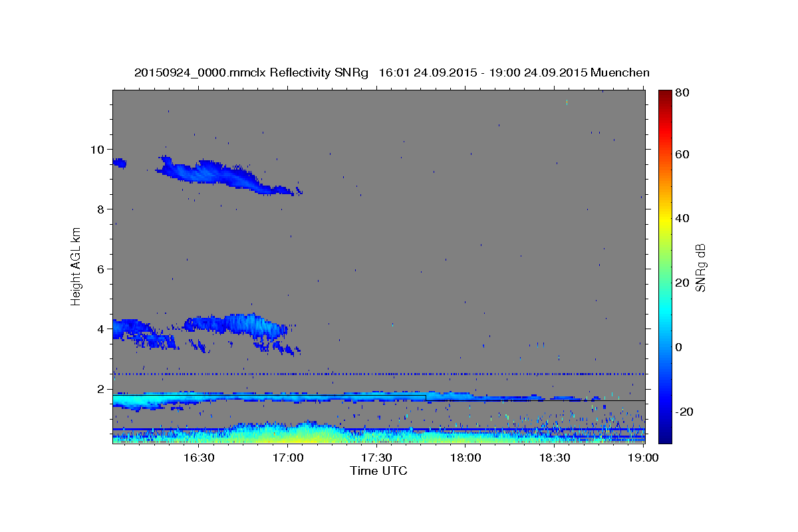
Task: Click the height tick label 2
Action: (x=102, y=388)
